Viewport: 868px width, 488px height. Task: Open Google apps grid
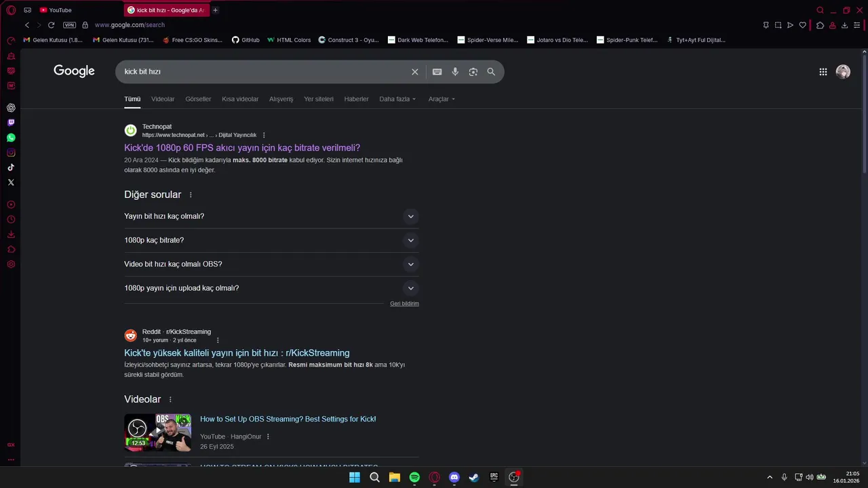(823, 72)
